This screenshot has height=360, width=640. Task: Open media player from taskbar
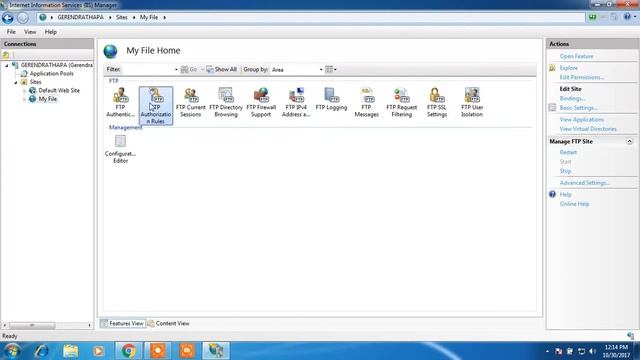(x=98, y=351)
